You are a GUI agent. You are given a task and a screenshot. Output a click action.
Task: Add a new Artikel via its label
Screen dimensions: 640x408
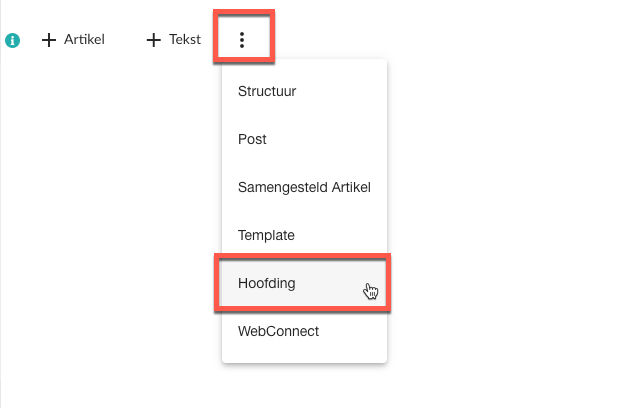tap(84, 40)
